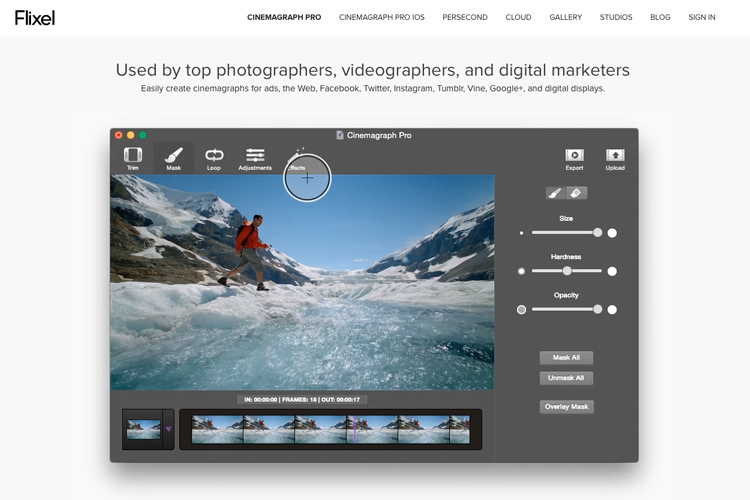Screen dimensions: 750x500
Task: Open the Studios nav link
Action: [616, 17]
